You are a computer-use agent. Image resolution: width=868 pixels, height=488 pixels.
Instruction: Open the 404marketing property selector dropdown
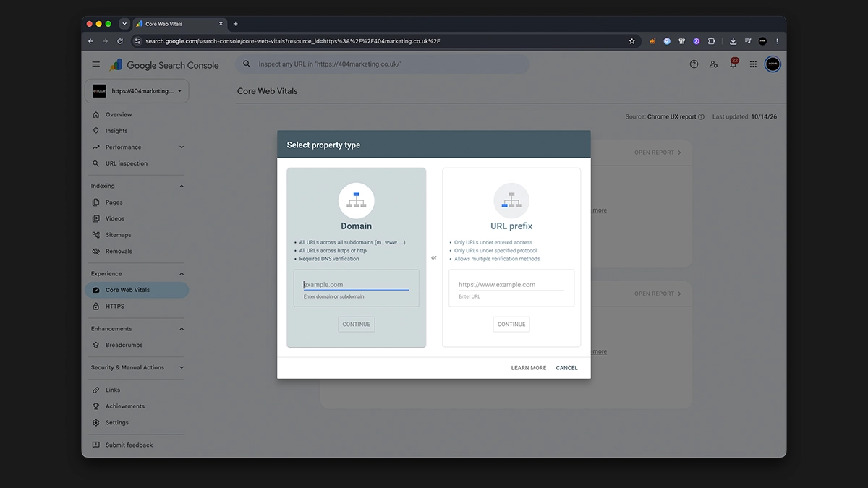coord(137,91)
